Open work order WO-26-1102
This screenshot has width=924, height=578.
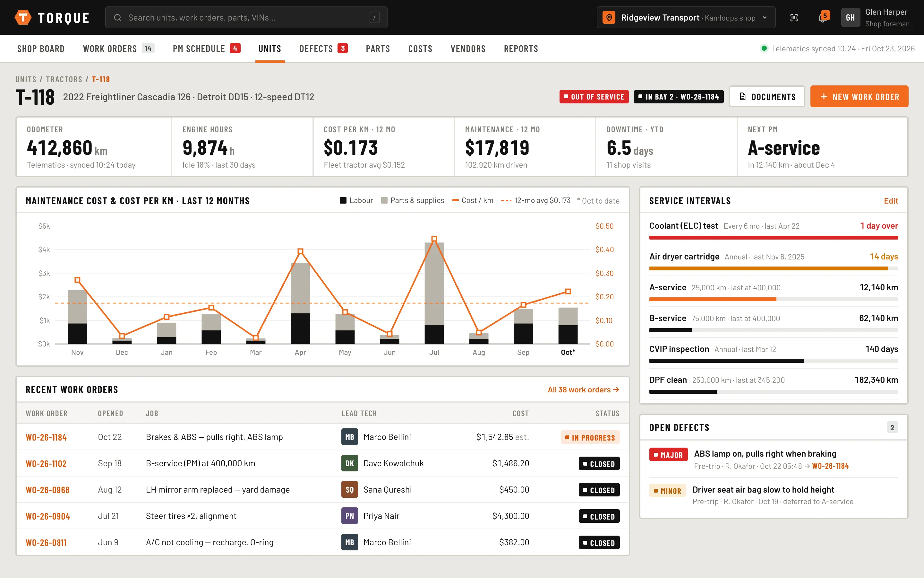tap(46, 464)
